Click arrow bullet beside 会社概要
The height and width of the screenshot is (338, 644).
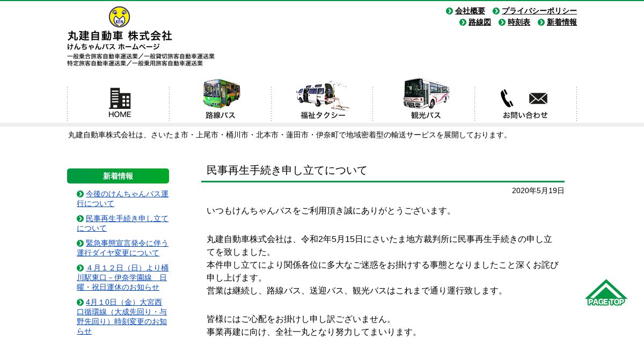(449, 11)
